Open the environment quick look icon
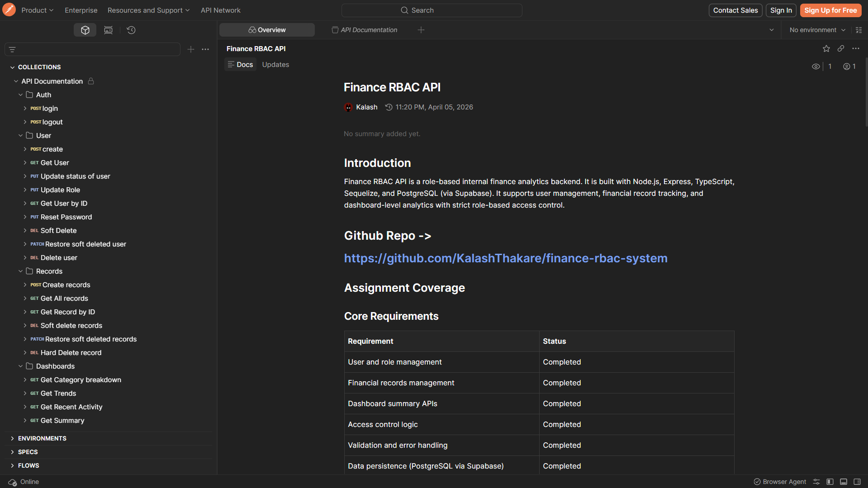868x488 pixels. (859, 30)
